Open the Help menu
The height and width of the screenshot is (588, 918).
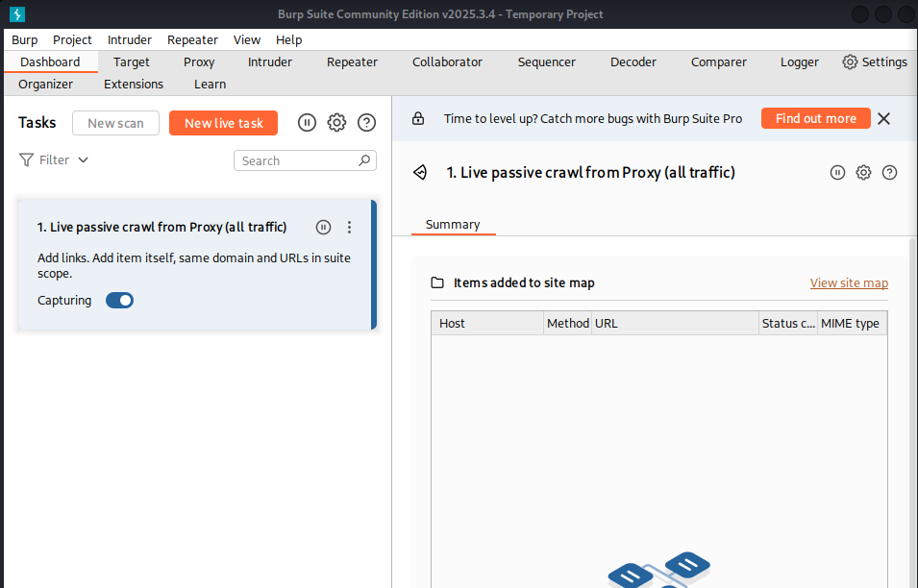click(x=288, y=39)
